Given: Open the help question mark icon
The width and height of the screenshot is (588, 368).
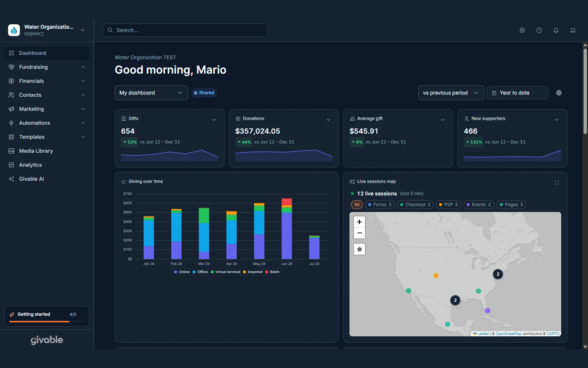Looking at the screenshot, I should click(x=539, y=30).
